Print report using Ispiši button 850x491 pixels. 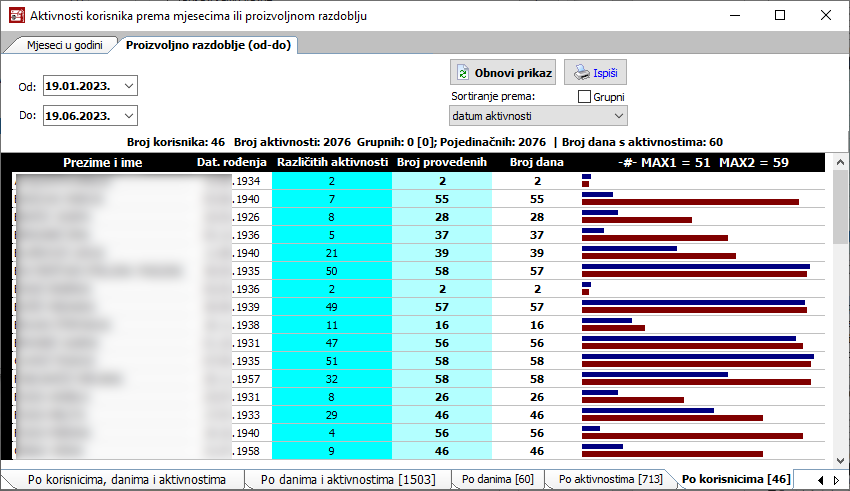pyautogui.click(x=595, y=72)
